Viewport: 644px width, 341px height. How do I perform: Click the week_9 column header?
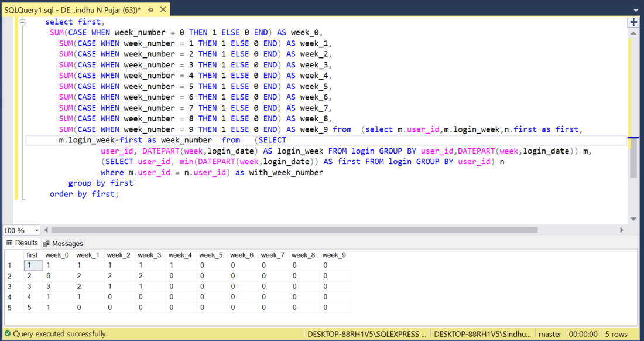pos(335,255)
